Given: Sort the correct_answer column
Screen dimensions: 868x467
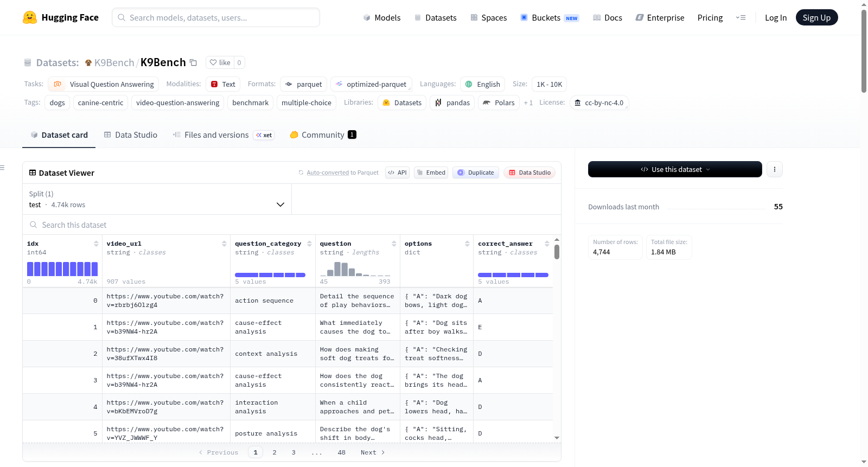Looking at the screenshot, I should pos(547,244).
